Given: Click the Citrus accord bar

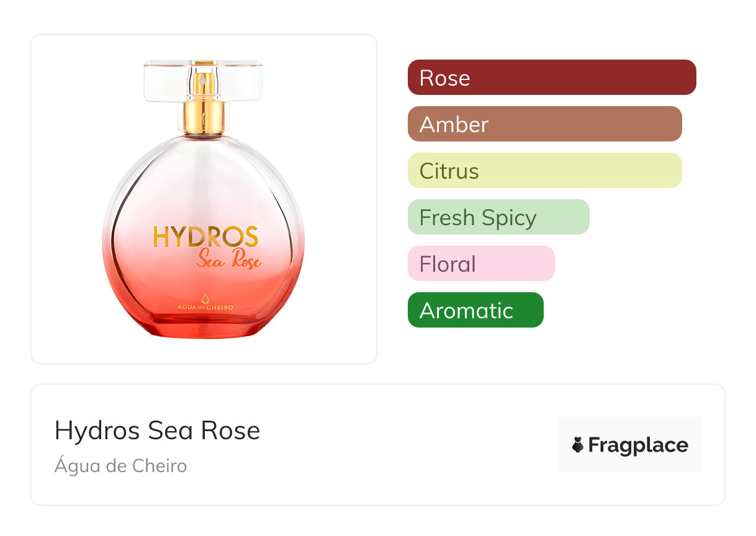Looking at the screenshot, I should [x=545, y=171].
